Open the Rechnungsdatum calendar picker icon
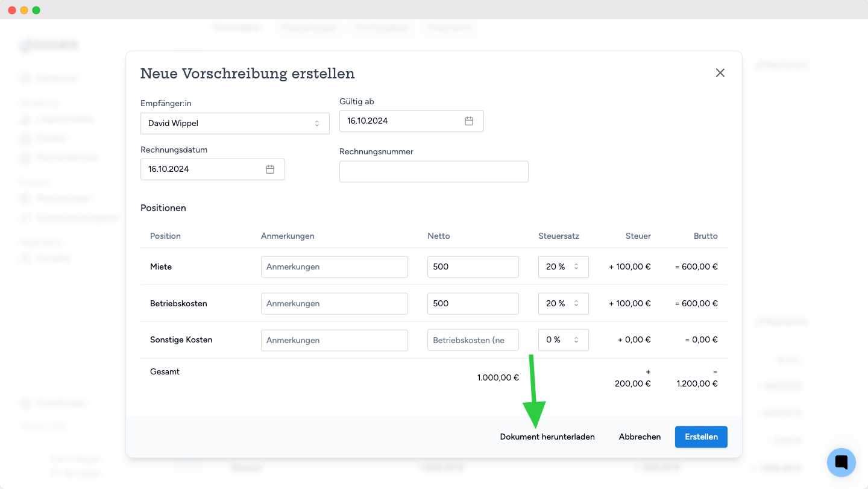Viewport: 868px width, 489px height. coord(270,169)
